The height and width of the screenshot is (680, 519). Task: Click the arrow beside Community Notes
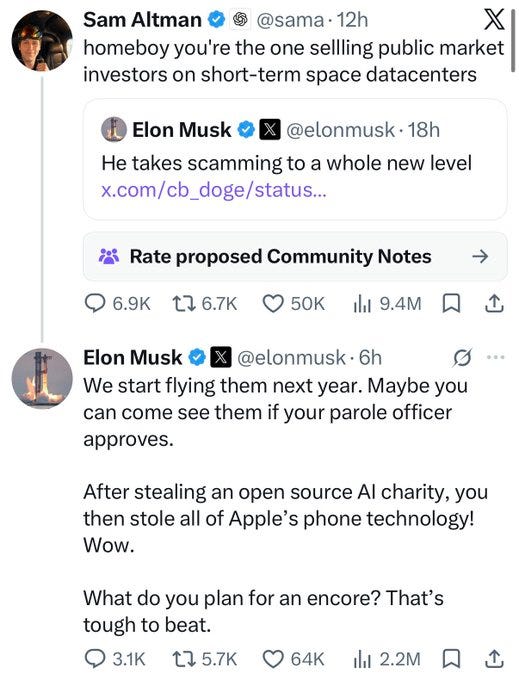click(x=480, y=257)
